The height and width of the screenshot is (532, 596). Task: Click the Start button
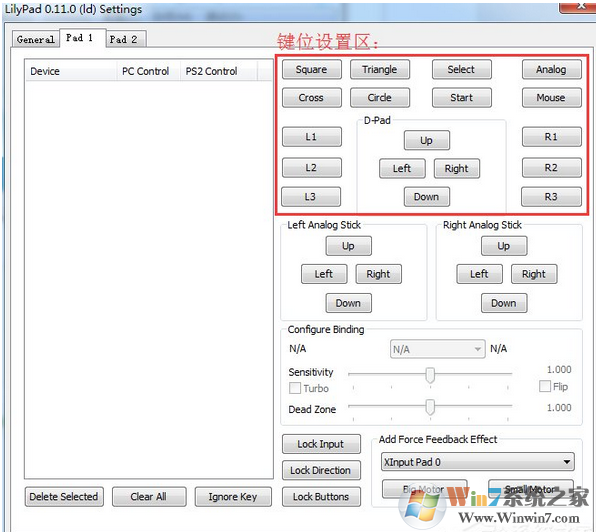point(461,98)
